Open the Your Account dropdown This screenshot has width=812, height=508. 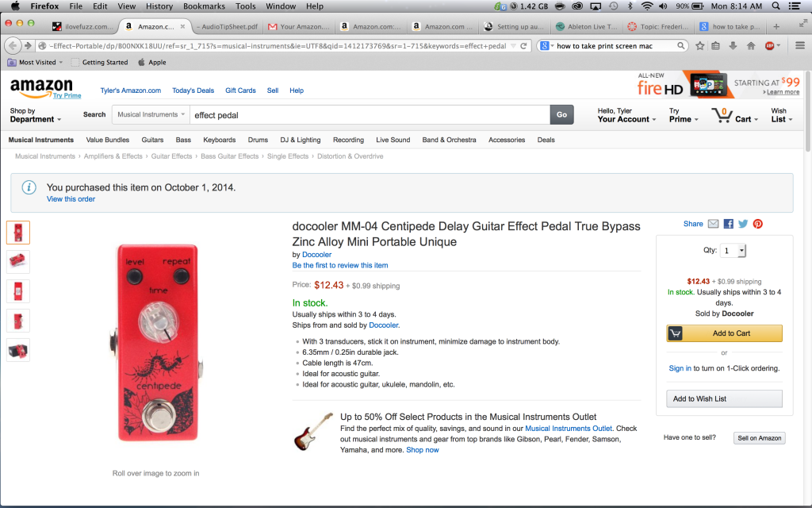coord(626,116)
